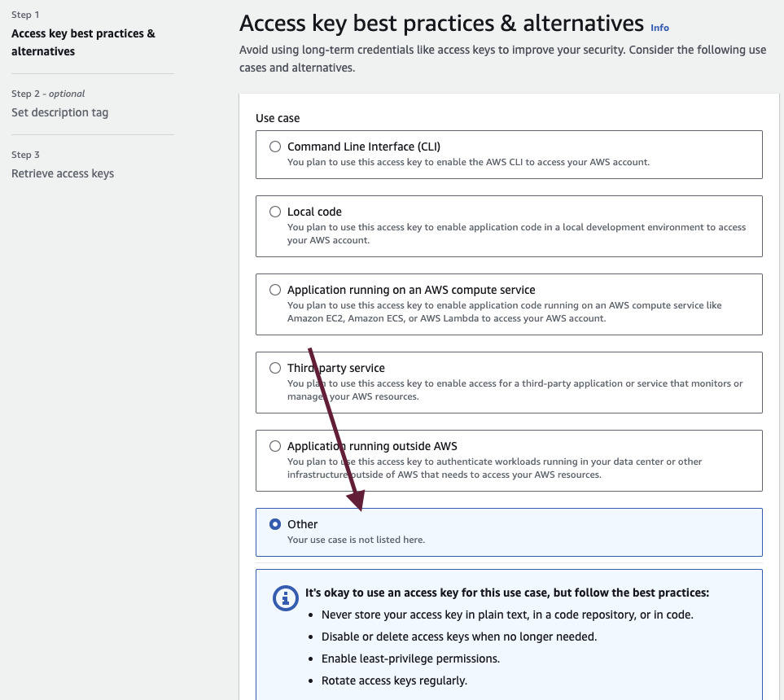The image size is (784, 700).
Task: Click the "Rotate access keys regularly" bullet
Action: [394, 680]
